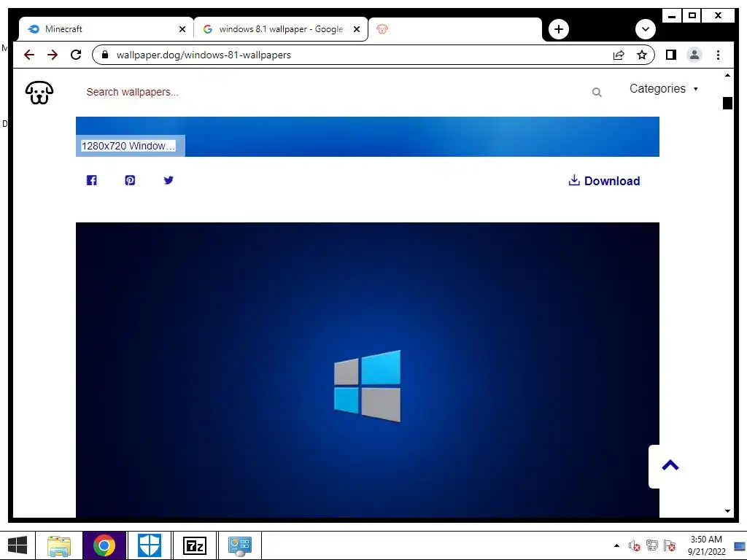Open the Windows Start menu
Screen dimensions: 747x560
pyautogui.click(x=18, y=545)
